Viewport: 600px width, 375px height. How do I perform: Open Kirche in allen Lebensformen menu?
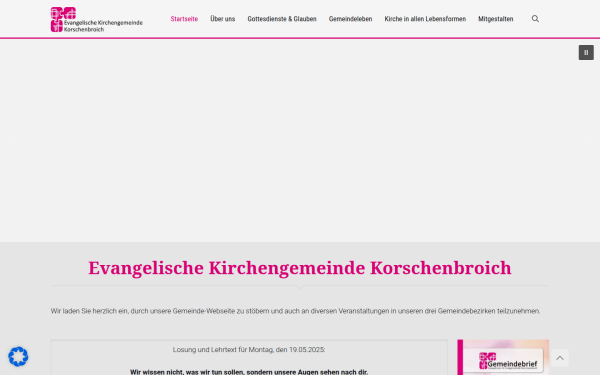tap(425, 19)
